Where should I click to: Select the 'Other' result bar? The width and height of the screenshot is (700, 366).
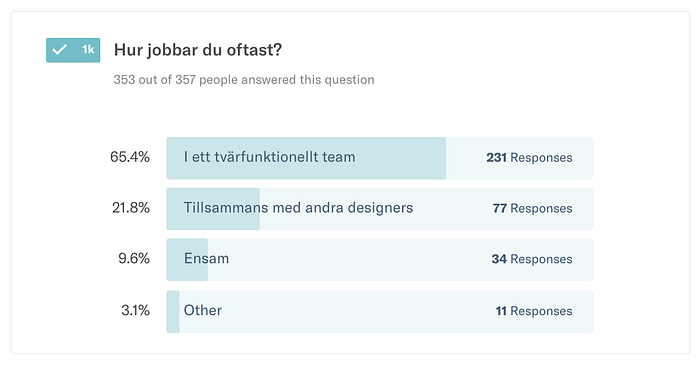tap(380, 312)
